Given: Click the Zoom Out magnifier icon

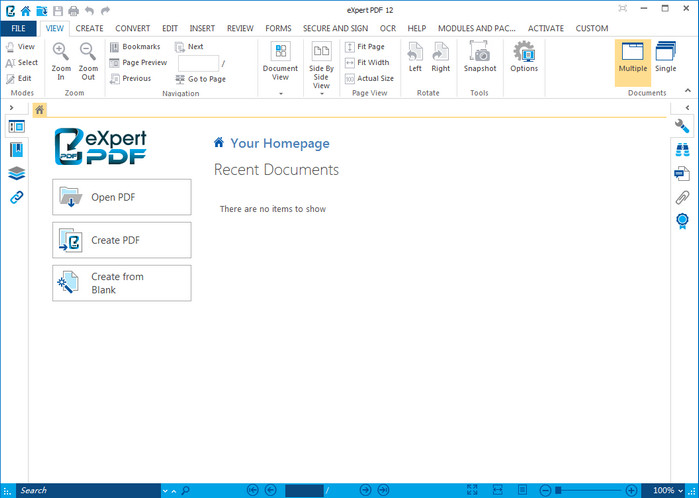Looking at the screenshot, I should (x=88, y=52).
